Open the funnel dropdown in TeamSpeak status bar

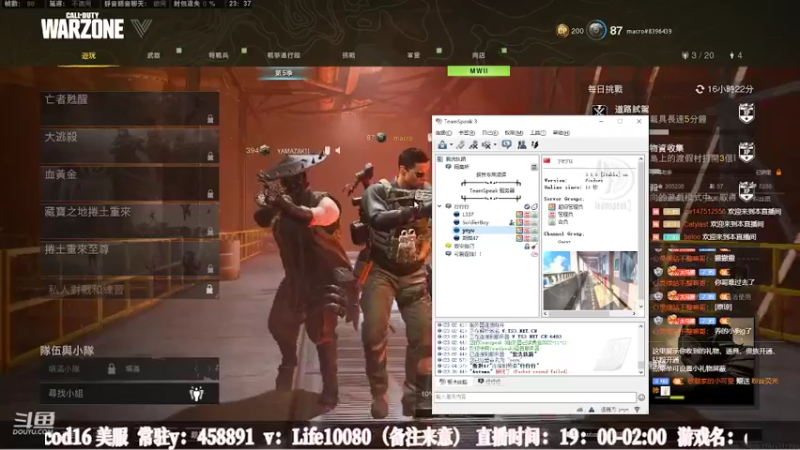pos(637,409)
